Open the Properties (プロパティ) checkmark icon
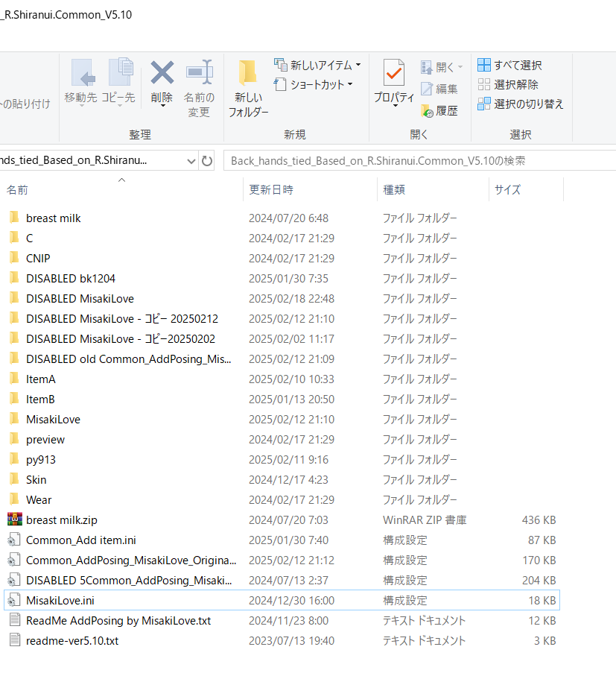 tap(394, 73)
